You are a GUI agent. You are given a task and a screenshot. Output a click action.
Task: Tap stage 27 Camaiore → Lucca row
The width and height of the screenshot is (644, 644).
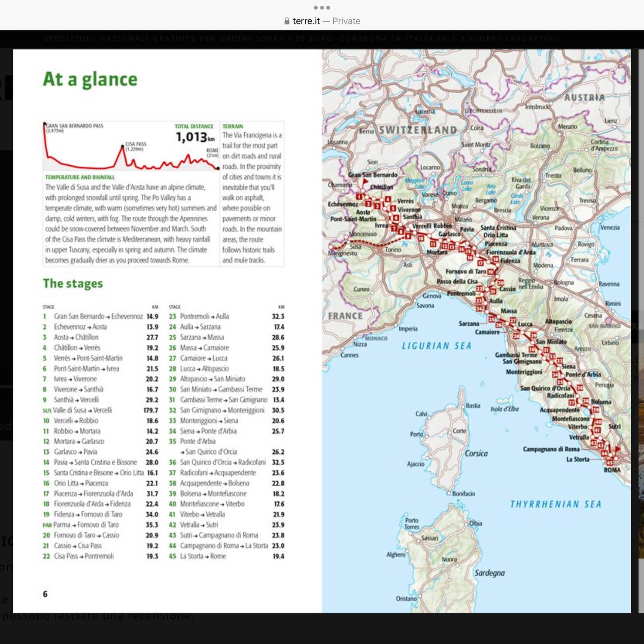point(227,358)
